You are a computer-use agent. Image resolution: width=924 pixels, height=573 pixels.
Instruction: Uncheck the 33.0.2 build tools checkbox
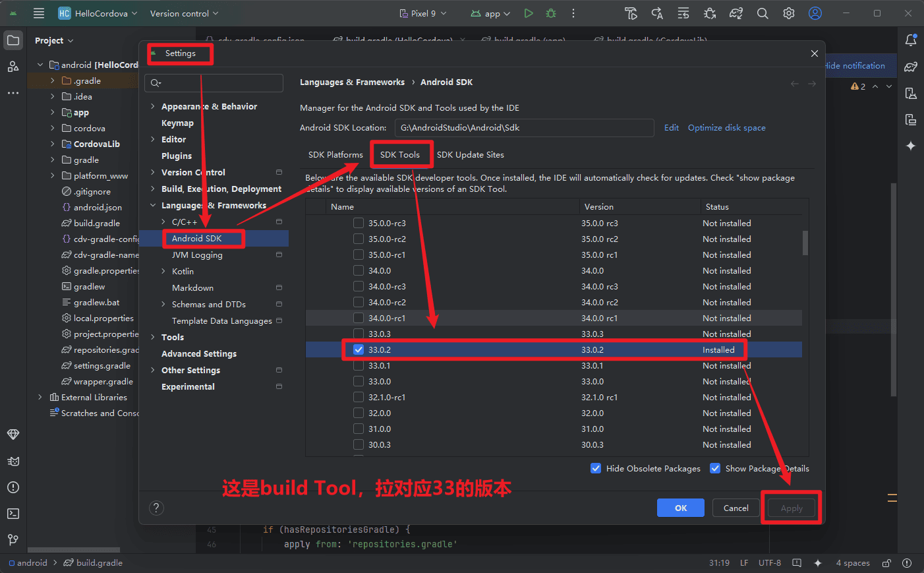pyautogui.click(x=359, y=349)
